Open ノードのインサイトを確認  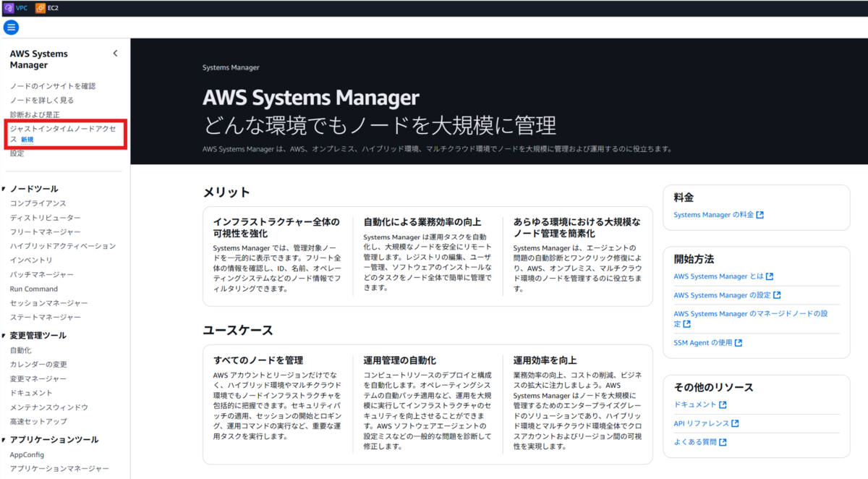click(53, 86)
